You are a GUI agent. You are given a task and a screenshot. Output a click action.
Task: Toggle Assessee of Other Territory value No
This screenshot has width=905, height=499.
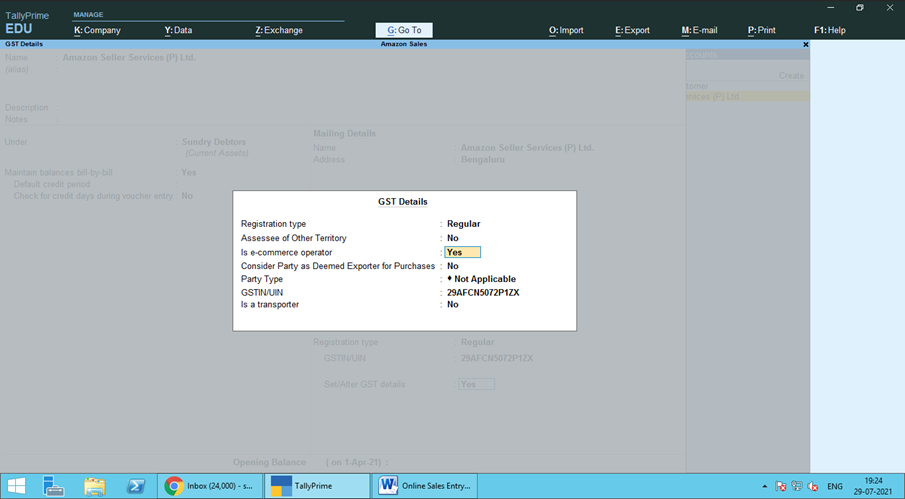tap(452, 238)
